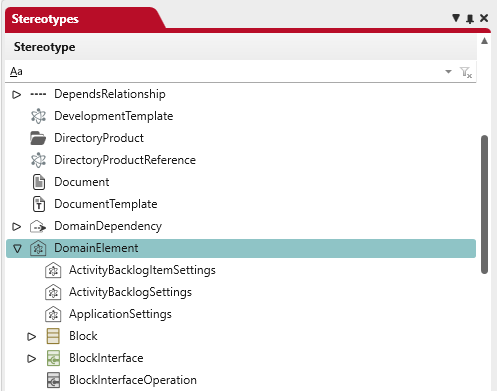Select the DirectoryProductReference row
Screen dimensions: 497x391
[x=241, y=160]
